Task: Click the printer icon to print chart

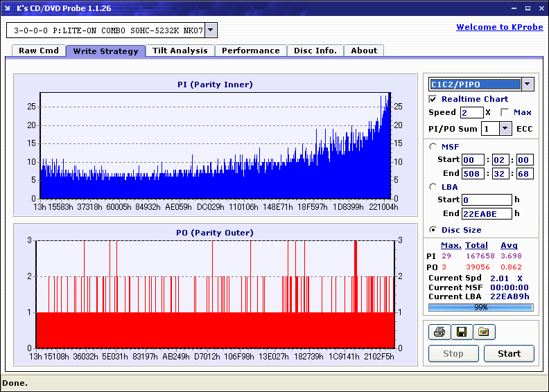Action: point(439,332)
